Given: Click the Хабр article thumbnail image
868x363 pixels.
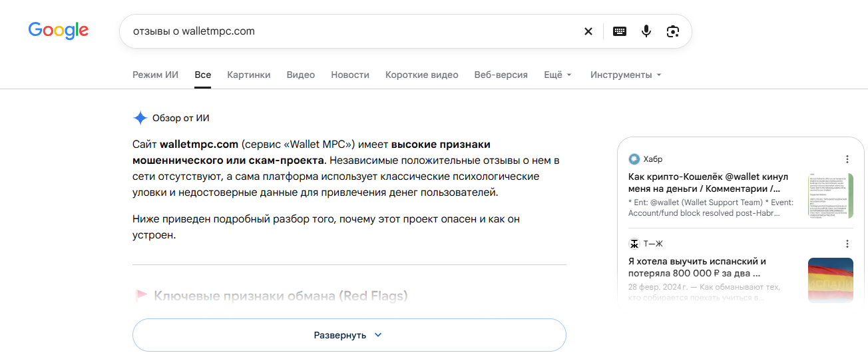Looking at the screenshot, I should tap(831, 195).
